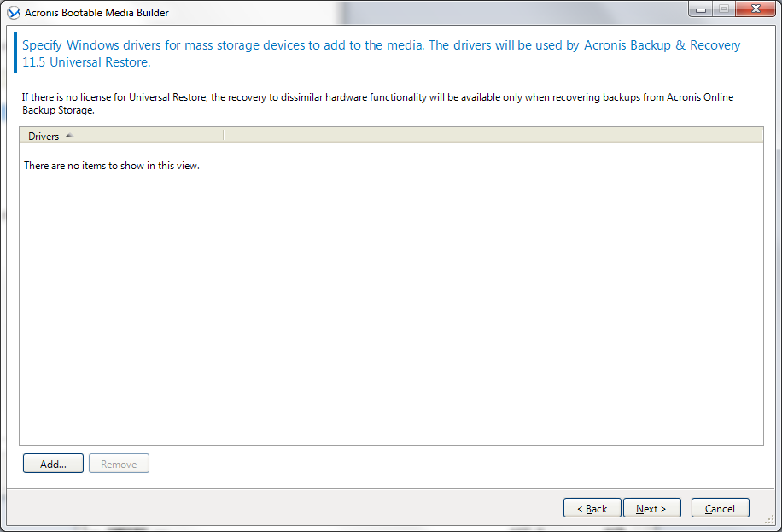Click the Remove button
Image resolution: width=782 pixels, height=532 pixels.
click(119, 464)
